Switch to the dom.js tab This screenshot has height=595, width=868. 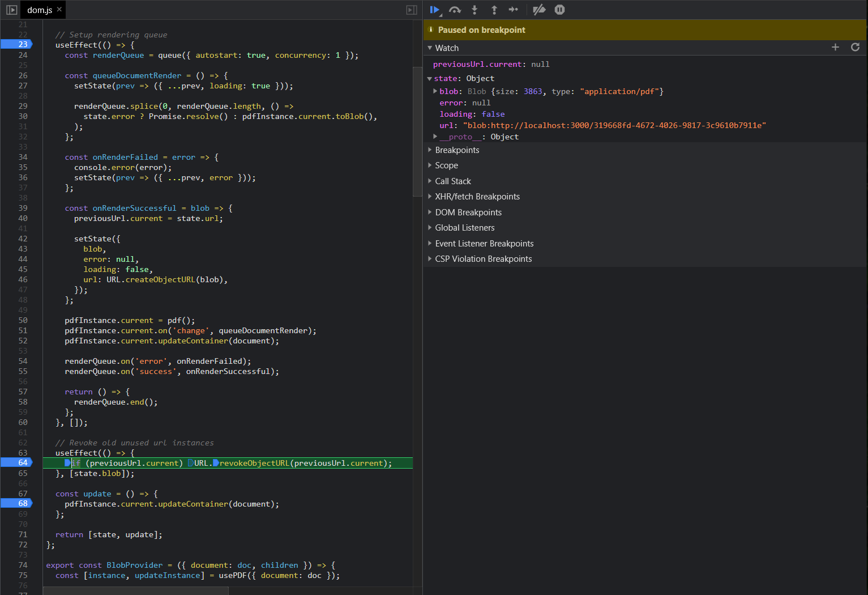click(x=39, y=9)
